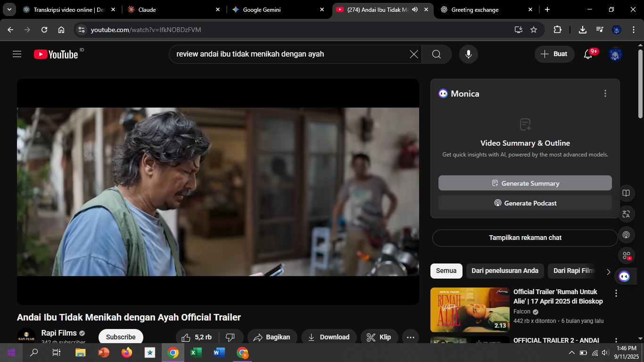
Task: Launch PowerPoint from the taskbar
Action: pyautogui.click(x=103, y=353)
